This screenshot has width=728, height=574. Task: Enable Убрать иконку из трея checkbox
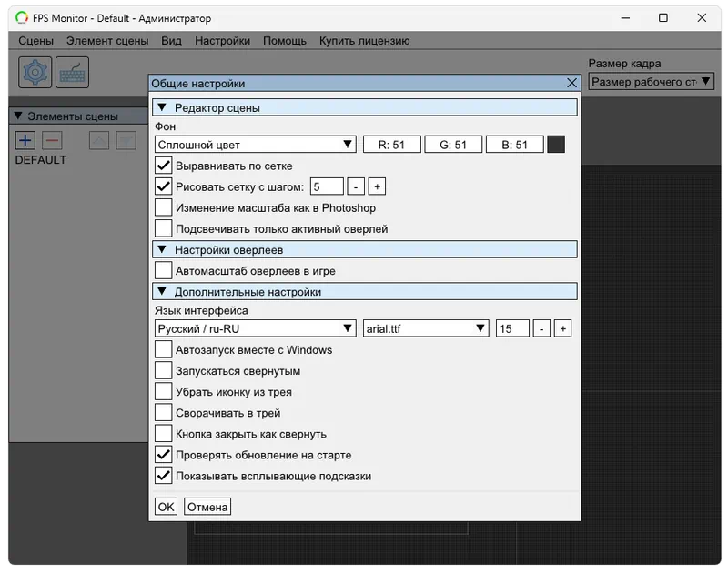point(164,392)
